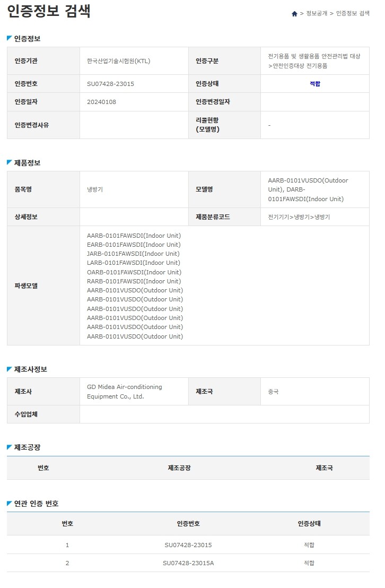Screen dimensions: 385x588
Task: Select the 수입업체 row label
Action: point(26,414)
